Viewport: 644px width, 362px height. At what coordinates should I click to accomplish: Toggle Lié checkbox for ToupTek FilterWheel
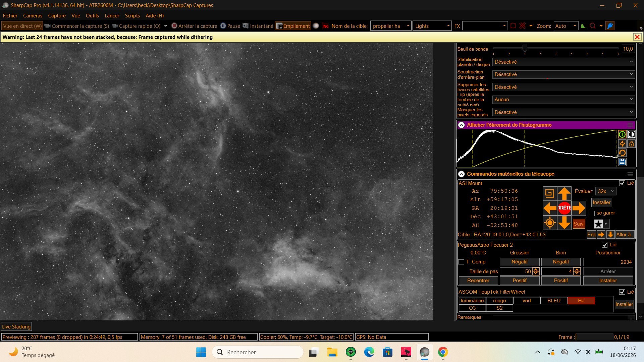(x=622, y=292)
